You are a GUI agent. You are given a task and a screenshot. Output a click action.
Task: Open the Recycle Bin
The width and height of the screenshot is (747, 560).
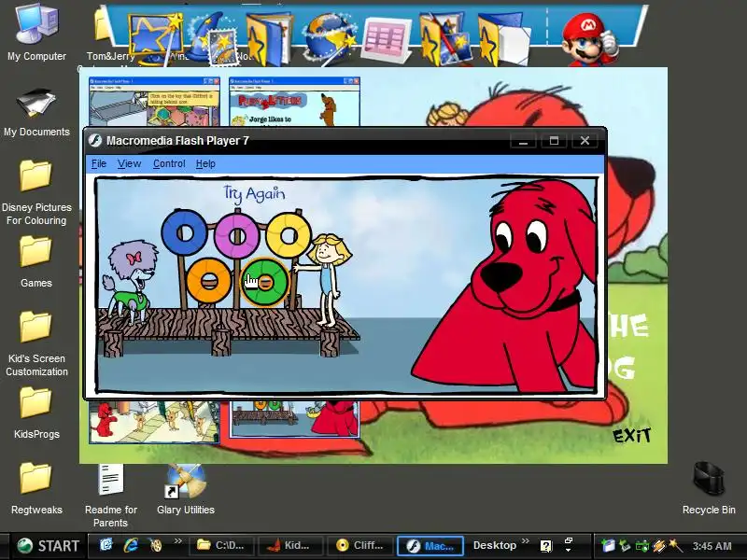[709, 488]
